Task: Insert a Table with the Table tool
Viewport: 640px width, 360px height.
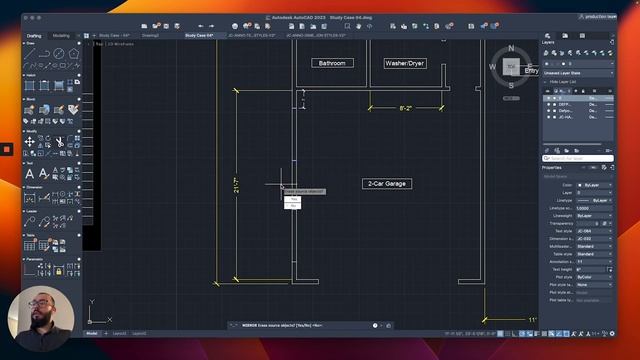Action: (x=29, y=246)
